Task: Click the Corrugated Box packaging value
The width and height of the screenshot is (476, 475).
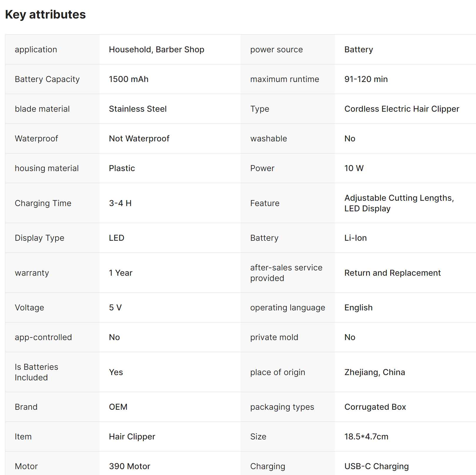Action: 375,407
